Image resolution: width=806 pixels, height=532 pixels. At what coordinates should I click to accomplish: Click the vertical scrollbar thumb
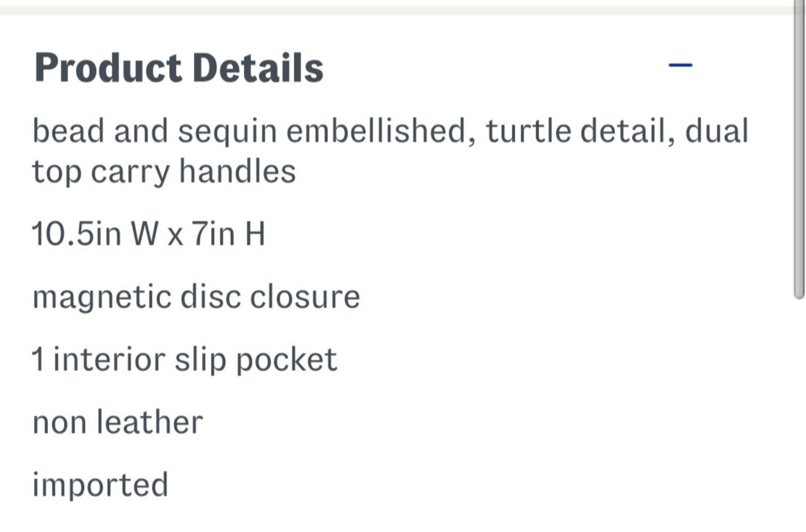799,149
